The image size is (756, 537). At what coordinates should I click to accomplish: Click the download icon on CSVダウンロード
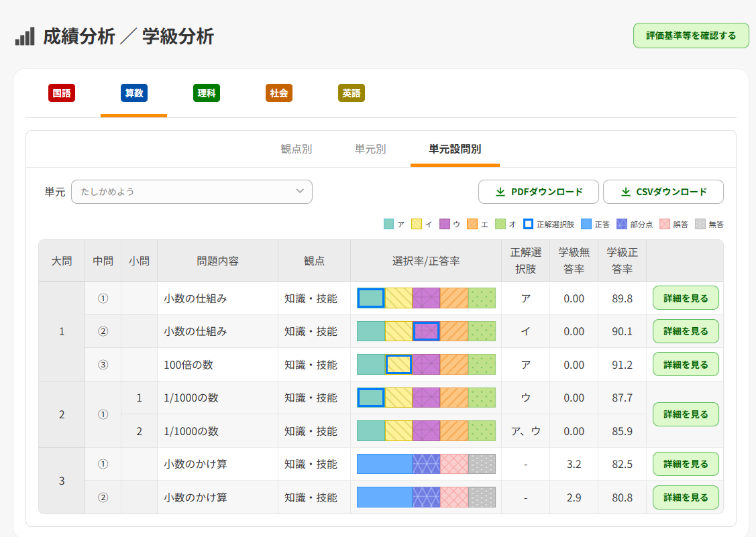coord(625,192)
